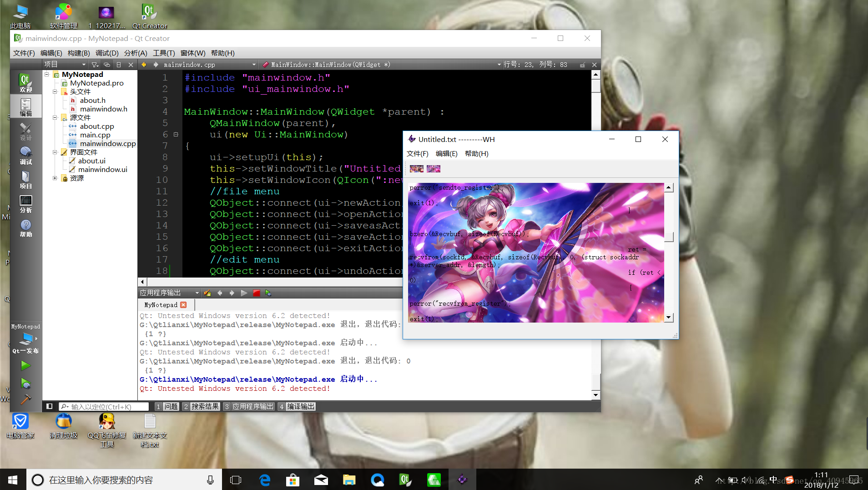Screen dimensions: 868x490
Task: Click the filter tree icon in project pane
Action: 95,65
